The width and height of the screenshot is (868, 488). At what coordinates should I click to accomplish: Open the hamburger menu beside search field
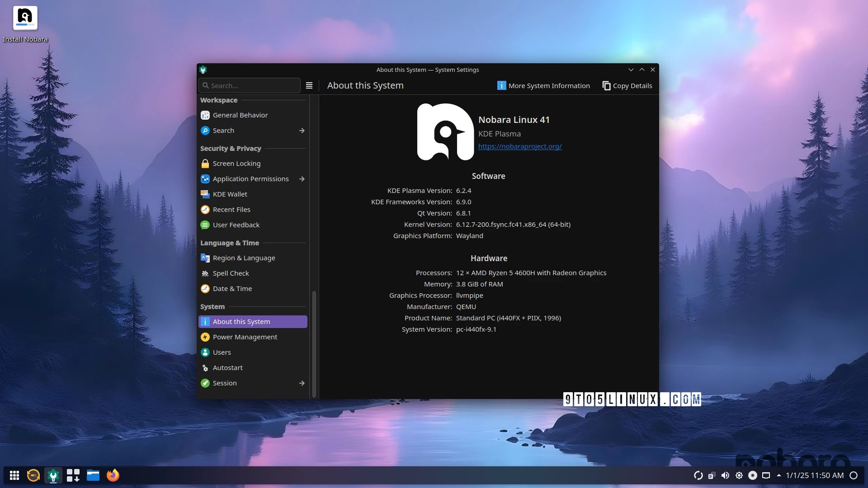click(309, 85)
